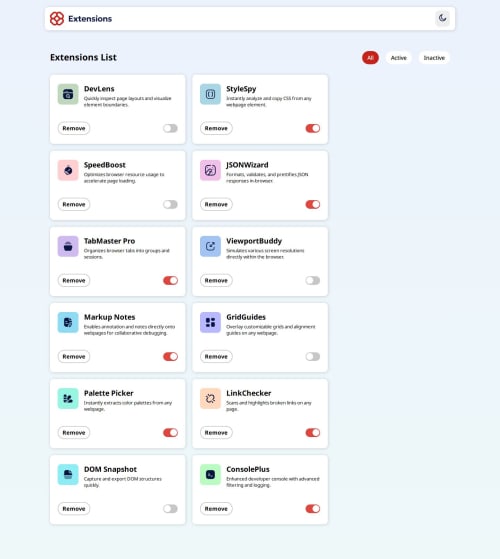This screenshot has width=500, height=559.
Task: Click the Extensions List heading
Action: tap(83, 57)
